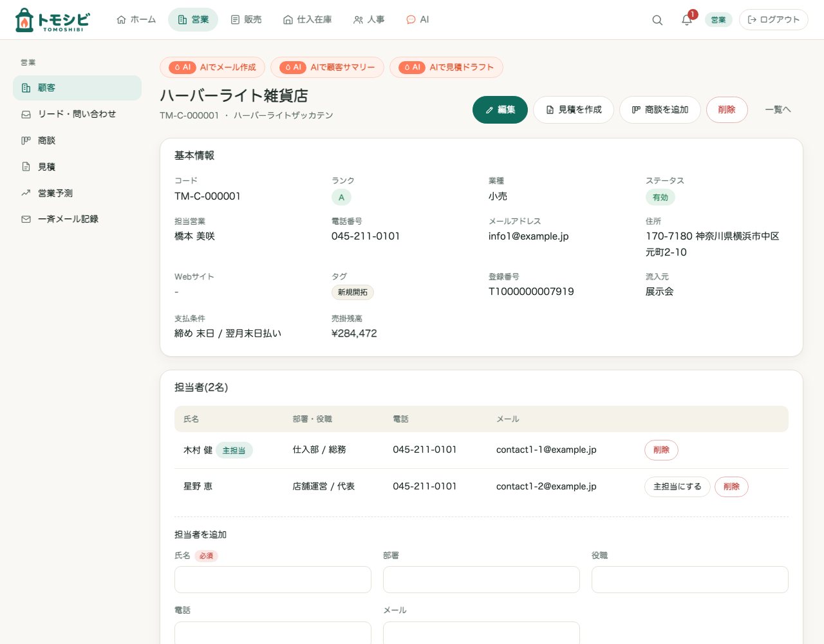
Task: Open the AI chat navigation tab
Action: 417,20
